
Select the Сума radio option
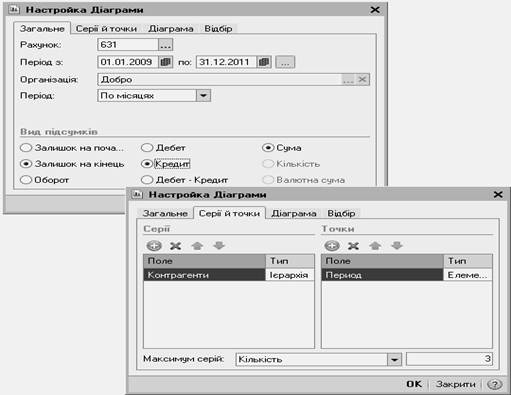(x=282, y=148)
